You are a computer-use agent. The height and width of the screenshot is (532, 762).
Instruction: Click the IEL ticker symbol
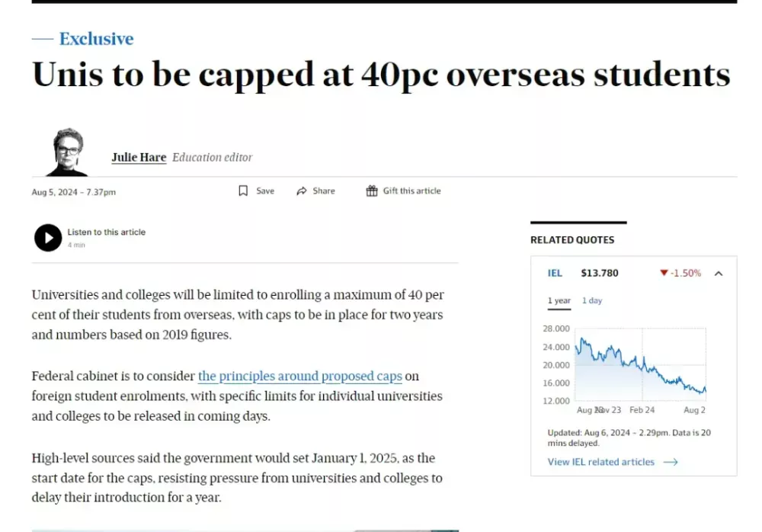[555, 273]
